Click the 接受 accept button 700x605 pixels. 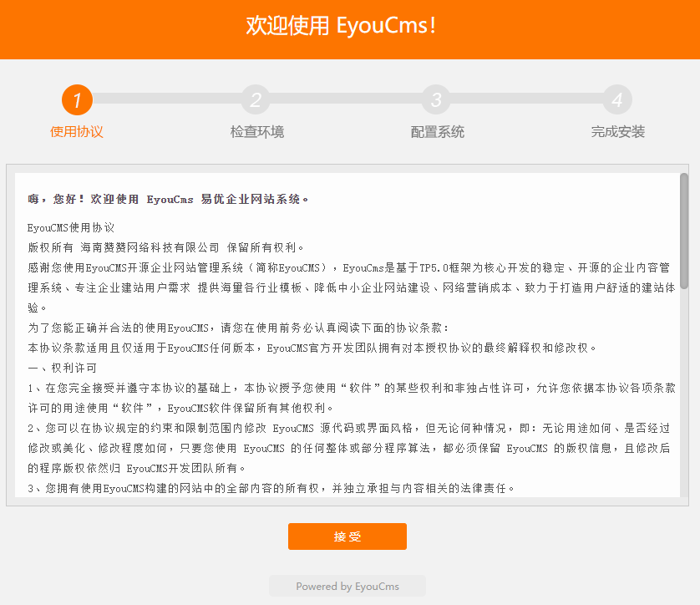coord(347,536)
